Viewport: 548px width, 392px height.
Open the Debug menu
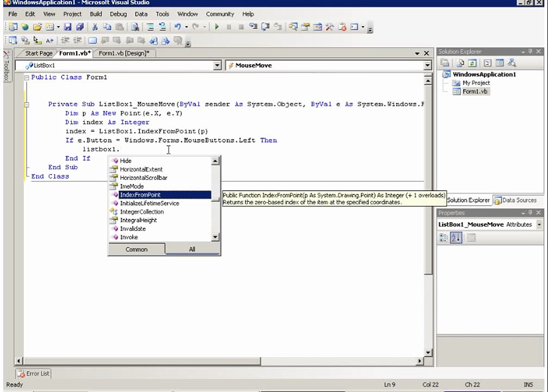coord(118,14)
